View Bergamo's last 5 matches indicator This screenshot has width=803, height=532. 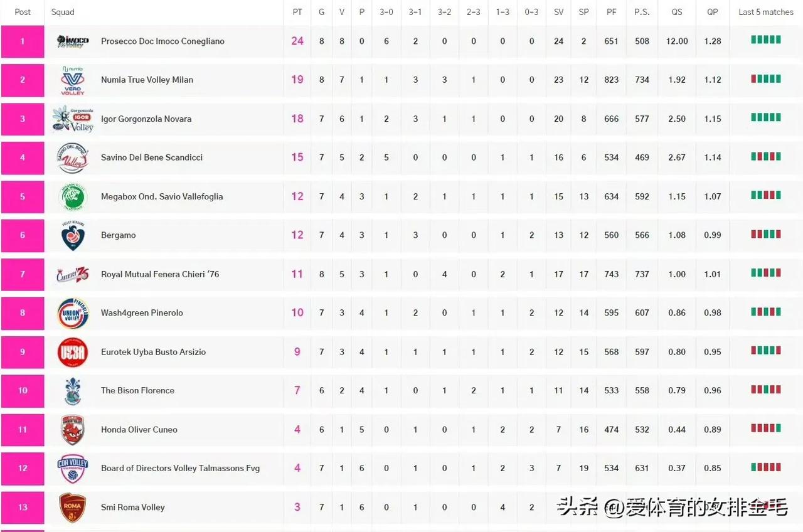766,234
